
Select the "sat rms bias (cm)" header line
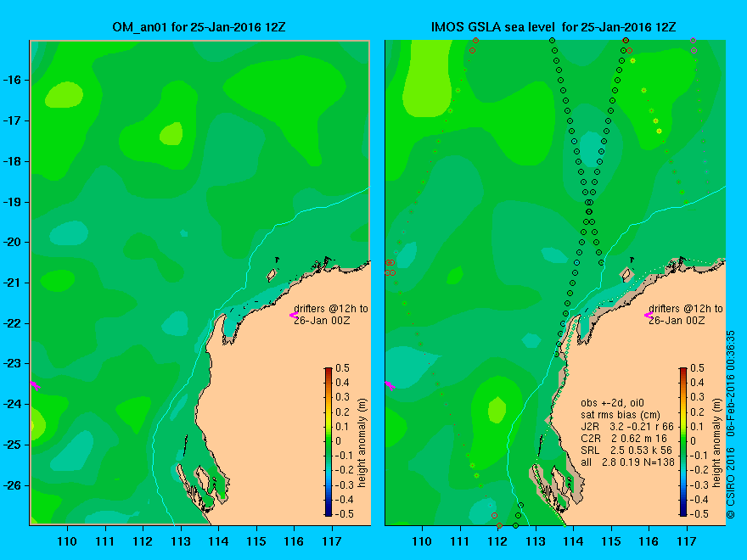click(621, 415)
